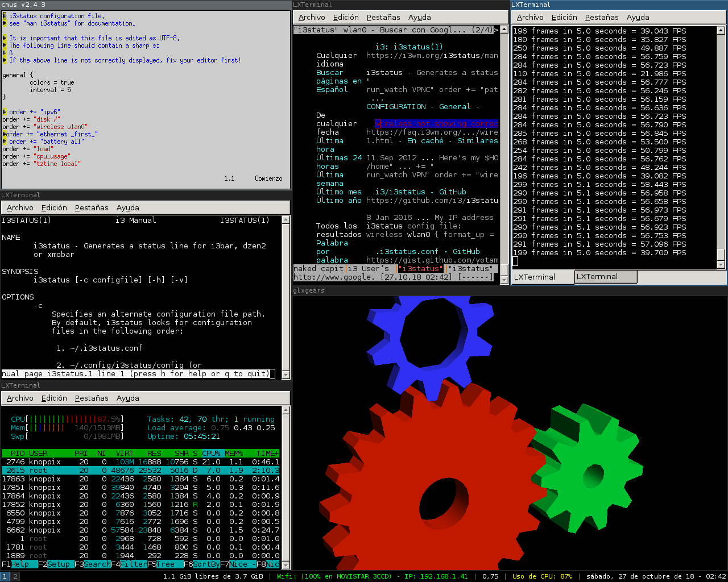Click the scroll-down arrow in the Google search terminal
Viewport: 728px width, 582px height.
(x=504, y=279)
